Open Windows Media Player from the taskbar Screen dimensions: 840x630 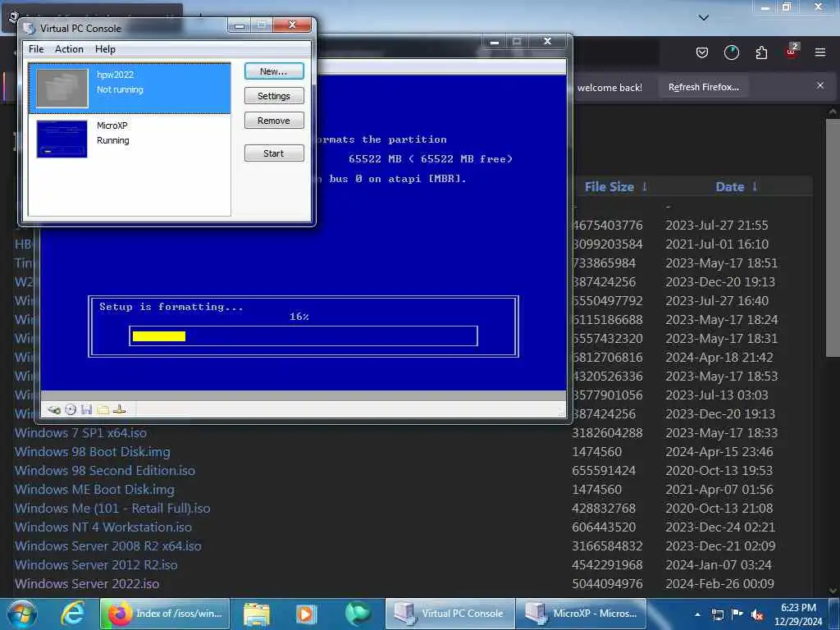click(x=307, y=614)
